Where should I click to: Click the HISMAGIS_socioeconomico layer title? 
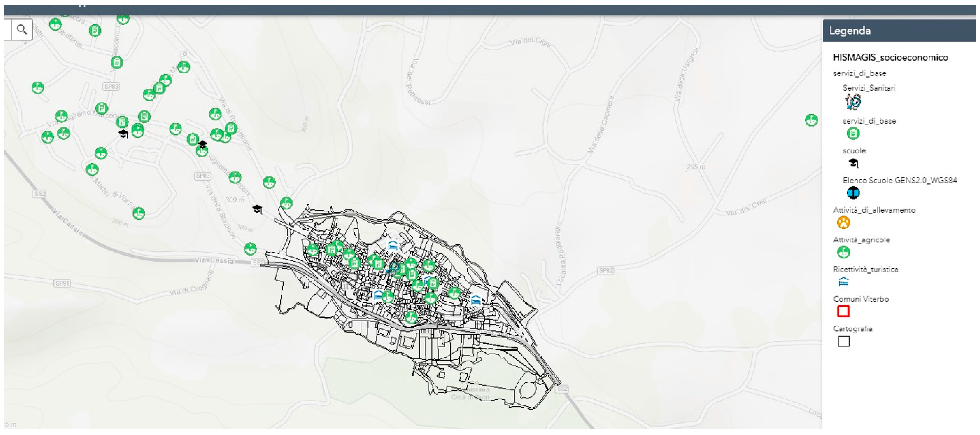coord(890,58)
